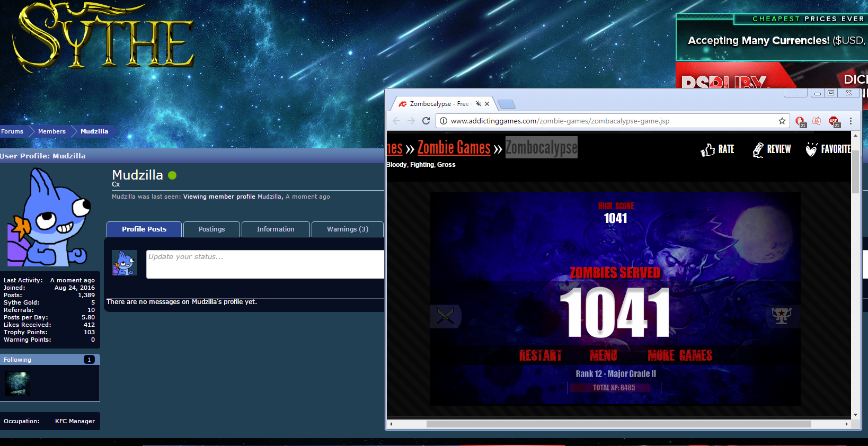Click Mudzilla's large avatar image
The image size is (868, 446).
(49, 217)
